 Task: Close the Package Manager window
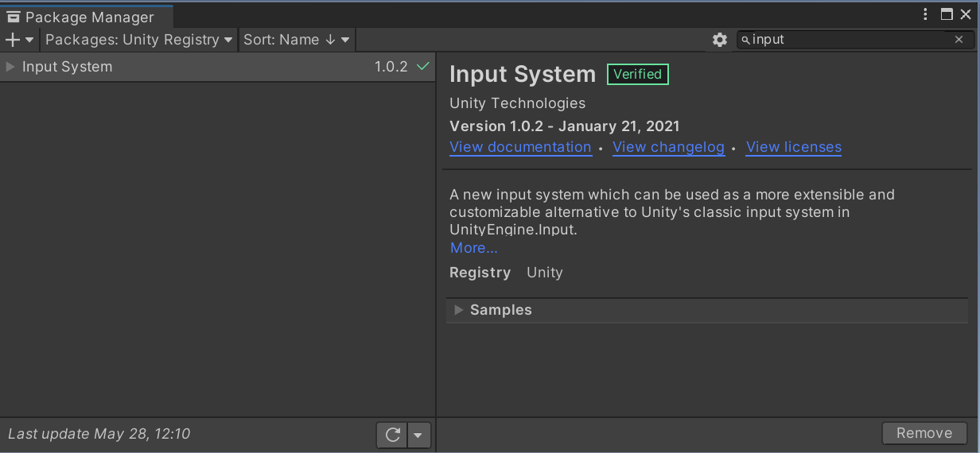[966, 14]
